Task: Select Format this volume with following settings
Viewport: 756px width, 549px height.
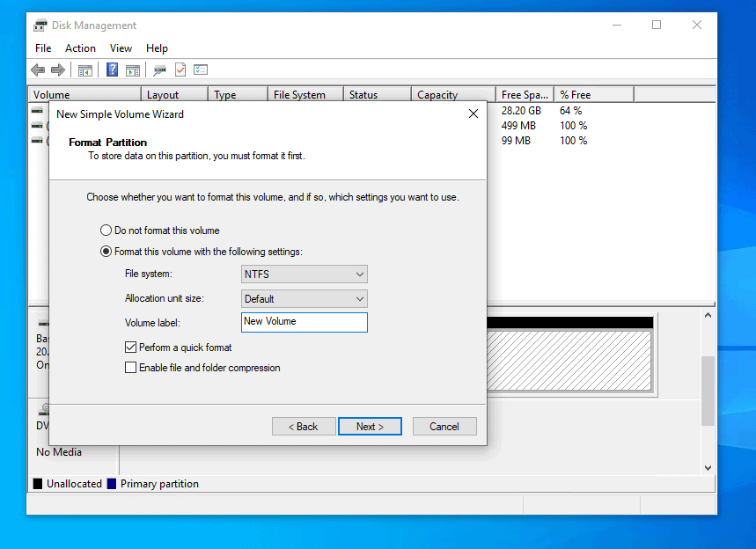Action: [106, 252]
